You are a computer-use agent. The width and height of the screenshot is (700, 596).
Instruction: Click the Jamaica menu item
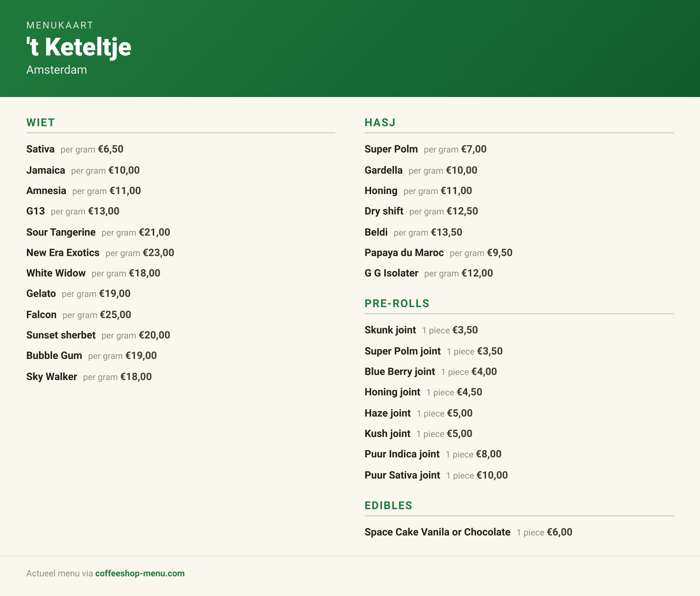[46, 170]
